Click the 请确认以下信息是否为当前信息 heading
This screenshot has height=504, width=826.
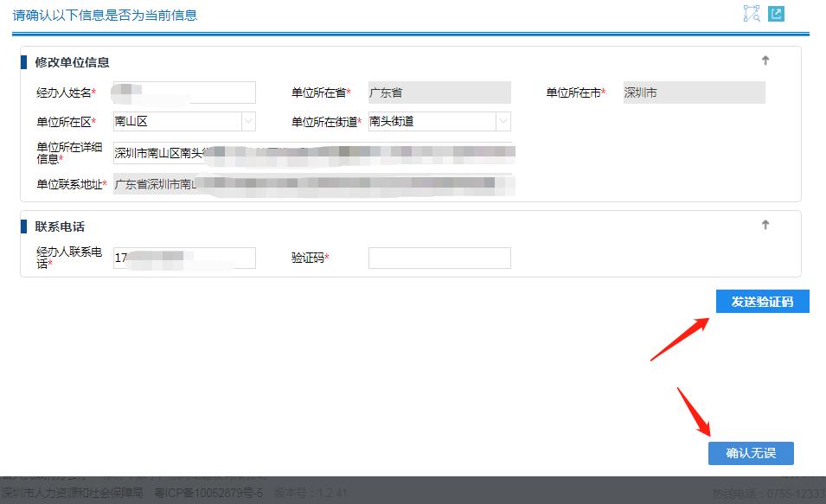[x=104, y=15]
